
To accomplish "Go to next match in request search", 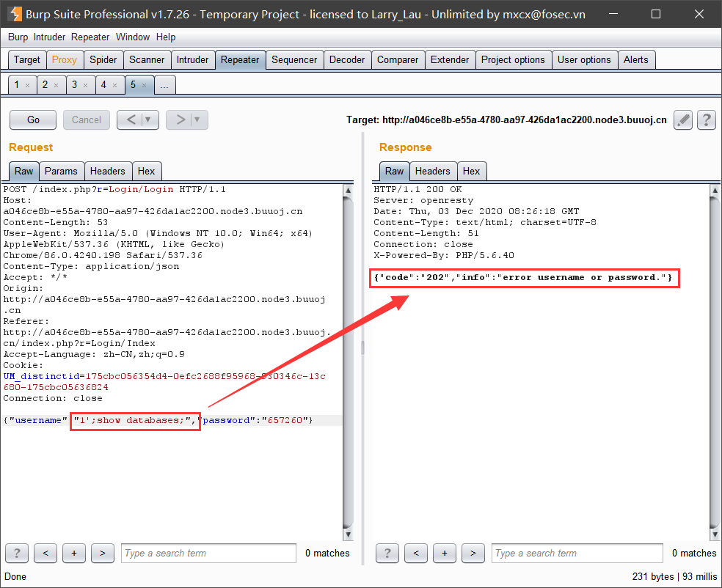I will 103,553.
